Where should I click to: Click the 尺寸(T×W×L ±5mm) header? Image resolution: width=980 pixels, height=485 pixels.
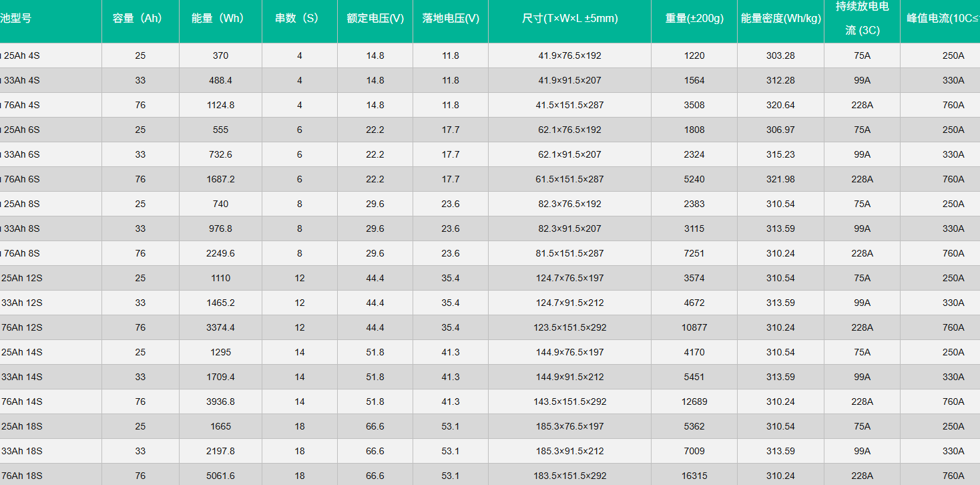coord(569,19)
